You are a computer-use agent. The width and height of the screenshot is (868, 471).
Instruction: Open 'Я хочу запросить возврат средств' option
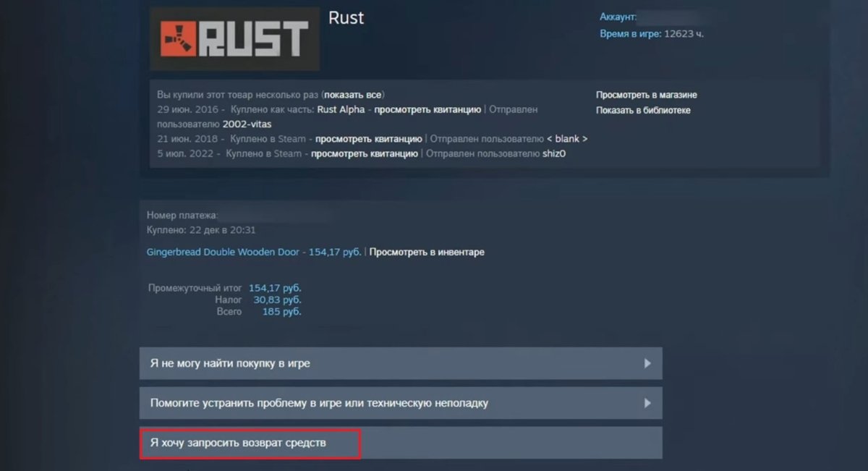(401, 443)
